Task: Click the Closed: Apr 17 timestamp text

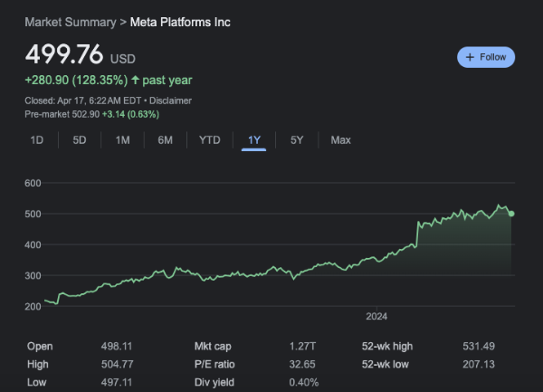Action: tap(82, 100)
